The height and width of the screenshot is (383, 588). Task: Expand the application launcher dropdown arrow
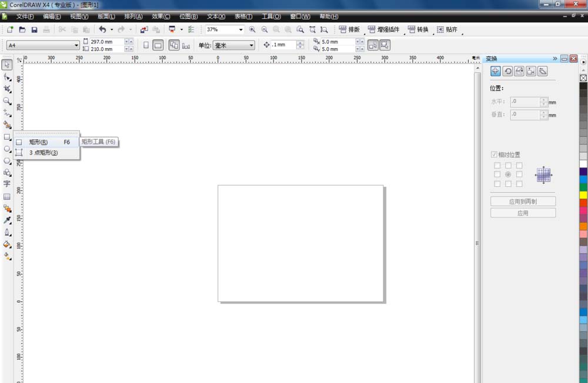coord(182,29)
